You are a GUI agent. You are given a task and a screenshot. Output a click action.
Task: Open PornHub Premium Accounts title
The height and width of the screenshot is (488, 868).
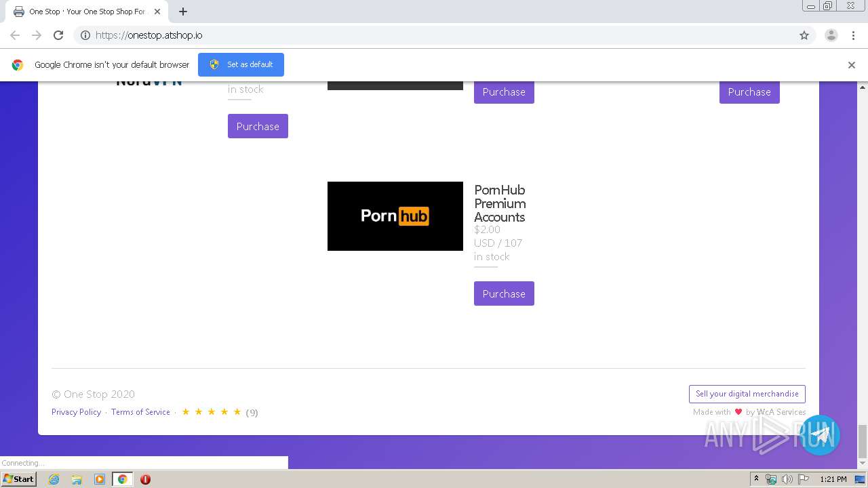pos(500,203)
